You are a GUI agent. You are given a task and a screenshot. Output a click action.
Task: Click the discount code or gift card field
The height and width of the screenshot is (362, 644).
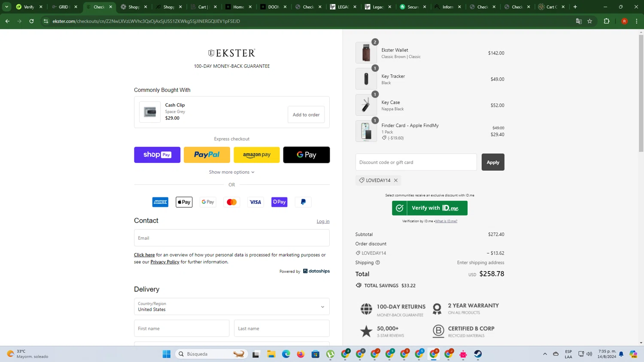coord(416,162)
